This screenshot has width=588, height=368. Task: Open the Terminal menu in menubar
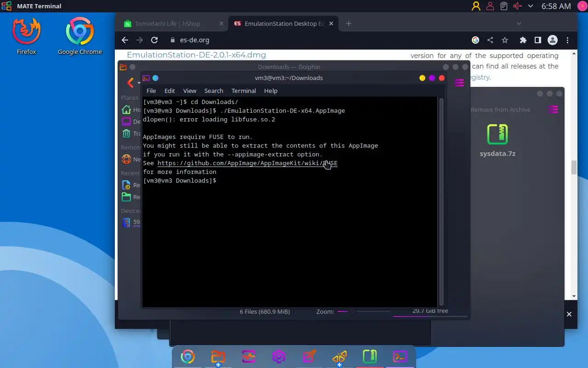pos(243,91)
